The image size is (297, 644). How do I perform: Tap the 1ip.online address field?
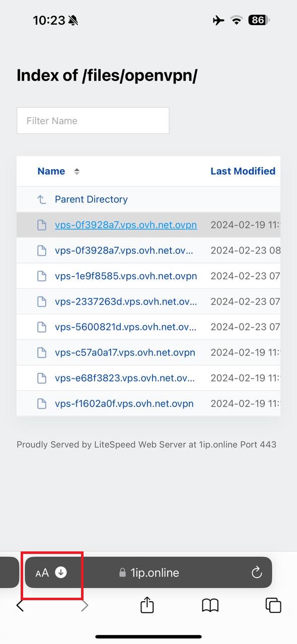click(155, 573)
